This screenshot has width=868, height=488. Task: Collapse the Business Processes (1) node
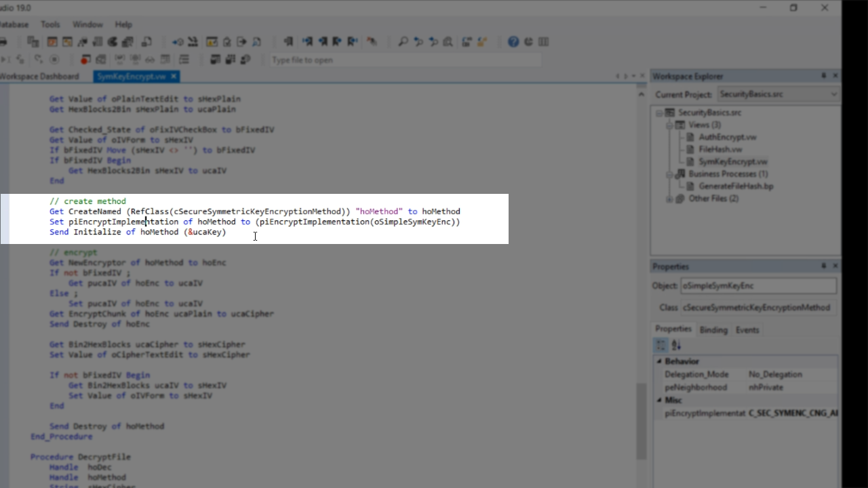click(669, 174)
